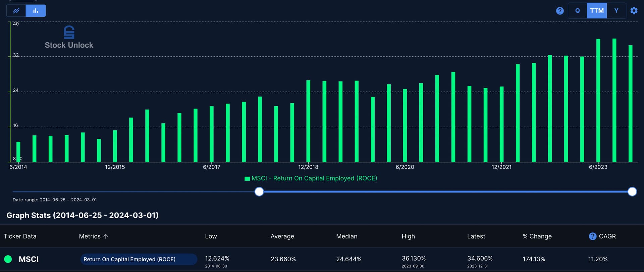The height and width of the screenshot is (272, 644).
Task: Sort table by Metrics column
Action: (x=90, y=236)
